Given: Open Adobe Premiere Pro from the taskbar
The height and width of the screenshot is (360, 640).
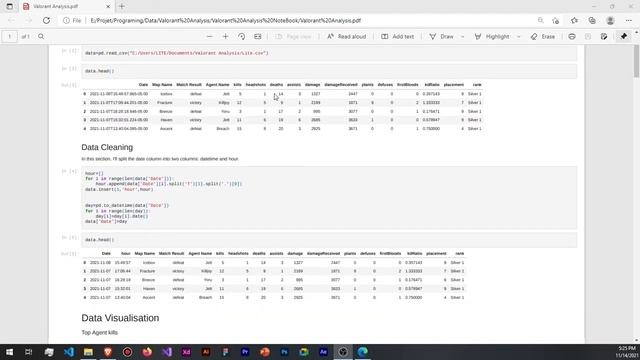Looking at the screenshot, I should 245,352.
